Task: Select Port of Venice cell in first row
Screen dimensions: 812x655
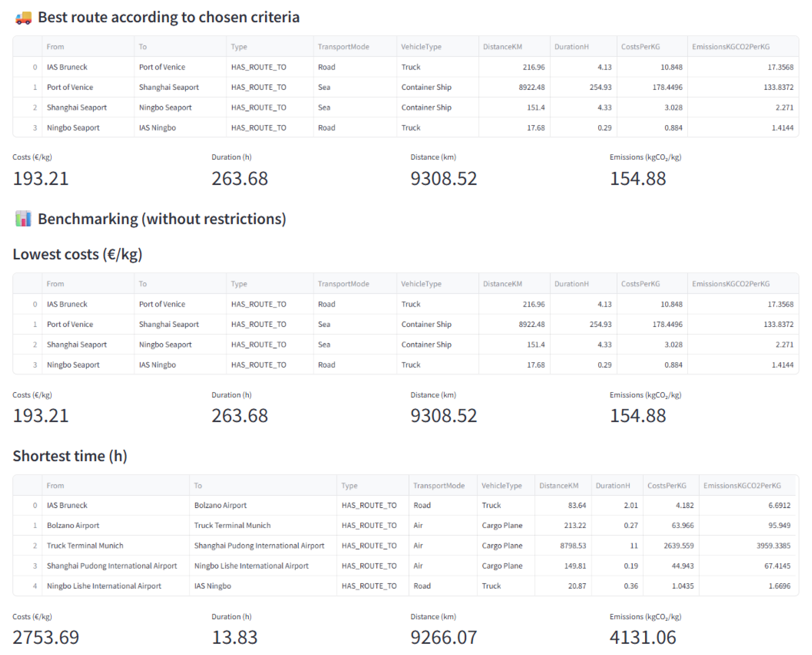Action: pyautogui.click(x=162, y=67)
